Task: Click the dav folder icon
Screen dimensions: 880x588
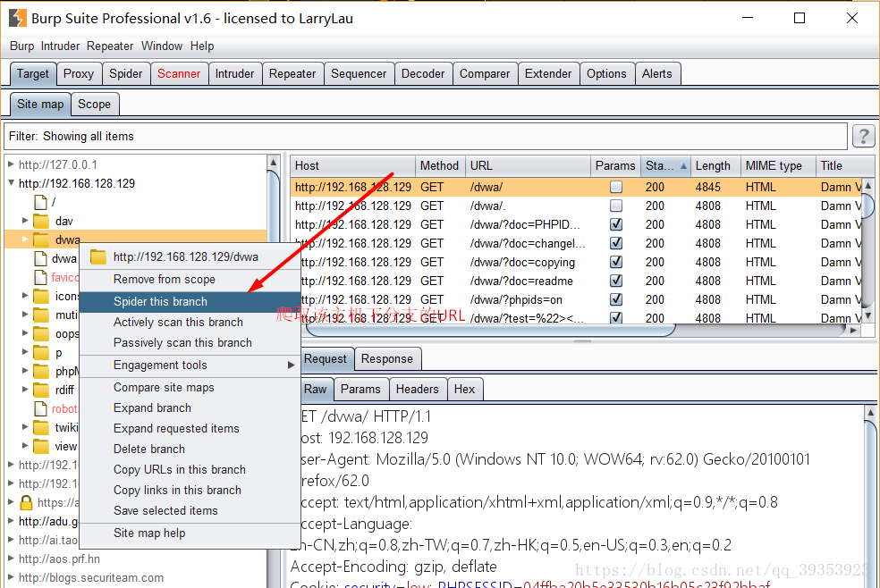Action: pyautogui.click(x=41, y=221)
